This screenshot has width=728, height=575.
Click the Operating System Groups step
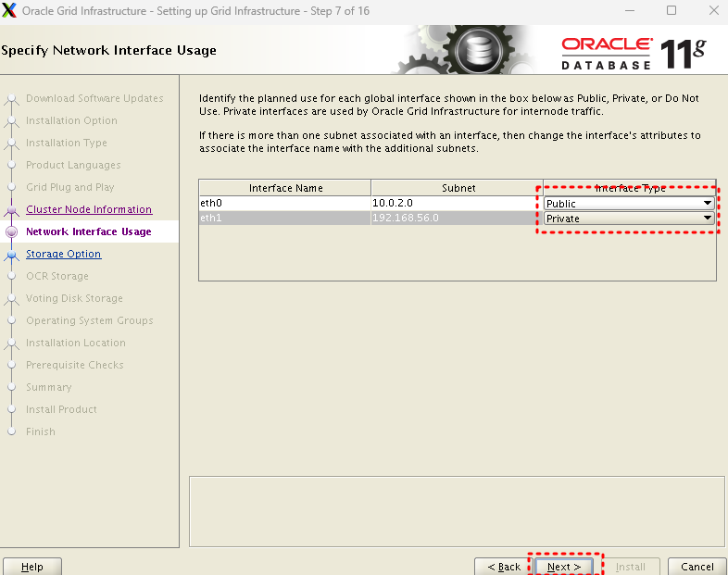tap(90, 320)
